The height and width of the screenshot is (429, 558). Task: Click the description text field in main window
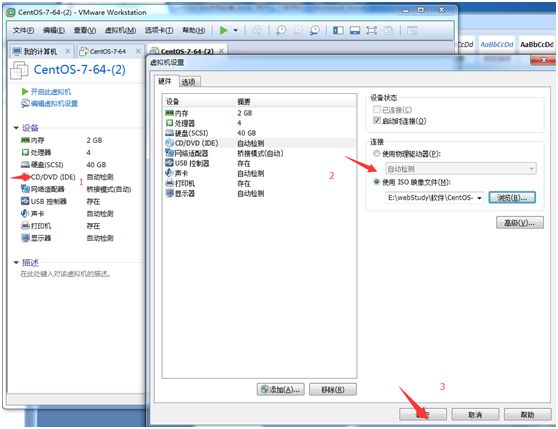[65, 274]
